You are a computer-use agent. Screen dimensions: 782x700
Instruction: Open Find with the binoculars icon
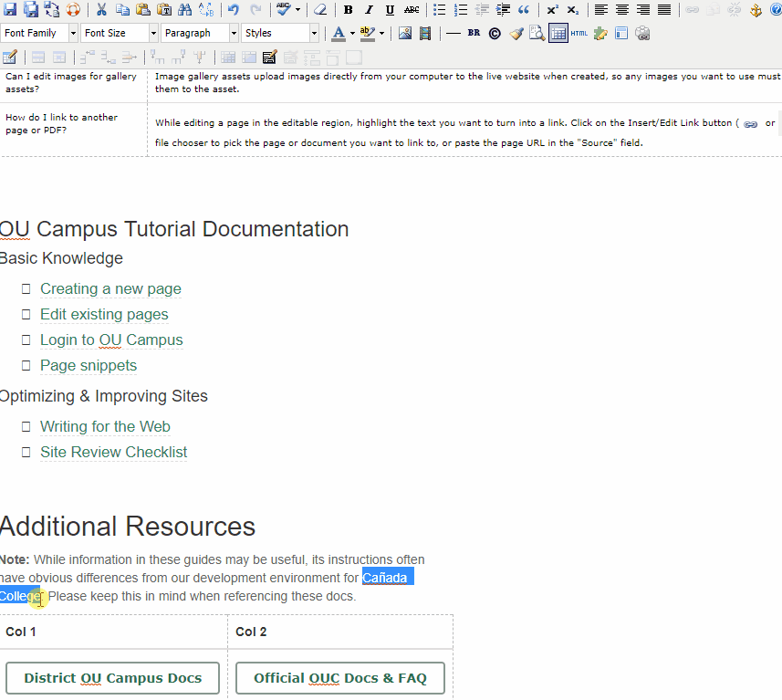(x=185, y=9)
